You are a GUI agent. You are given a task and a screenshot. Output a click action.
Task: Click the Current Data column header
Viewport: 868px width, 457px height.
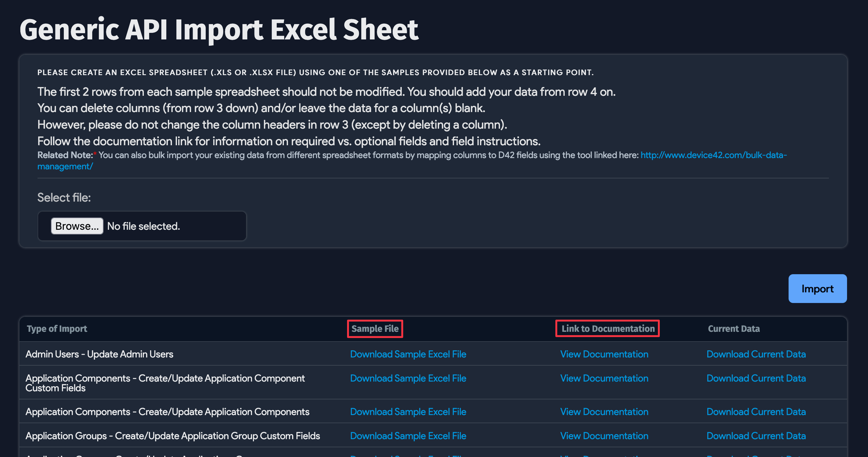point(734,328)
